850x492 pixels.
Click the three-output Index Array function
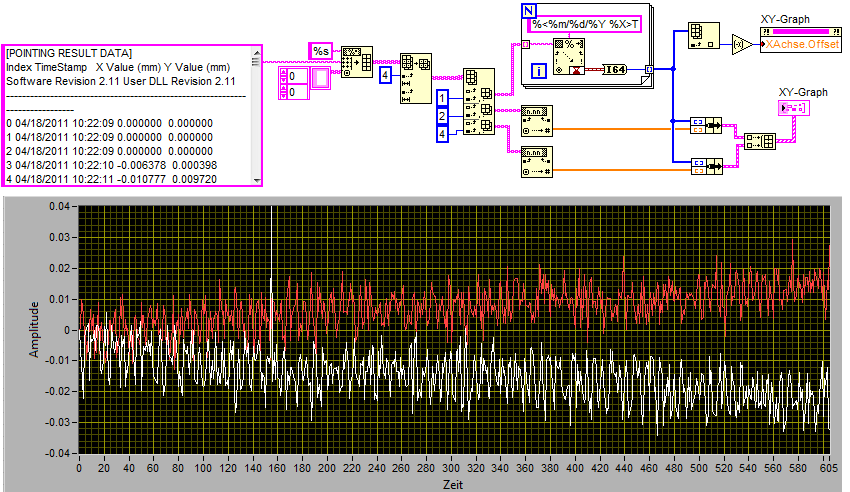(x=479, y=101)
